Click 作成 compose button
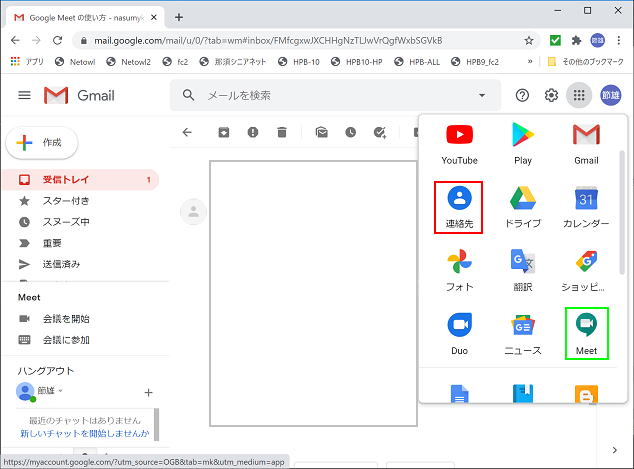634x469 pixels. pyautogui.click(x=42, y=143)
